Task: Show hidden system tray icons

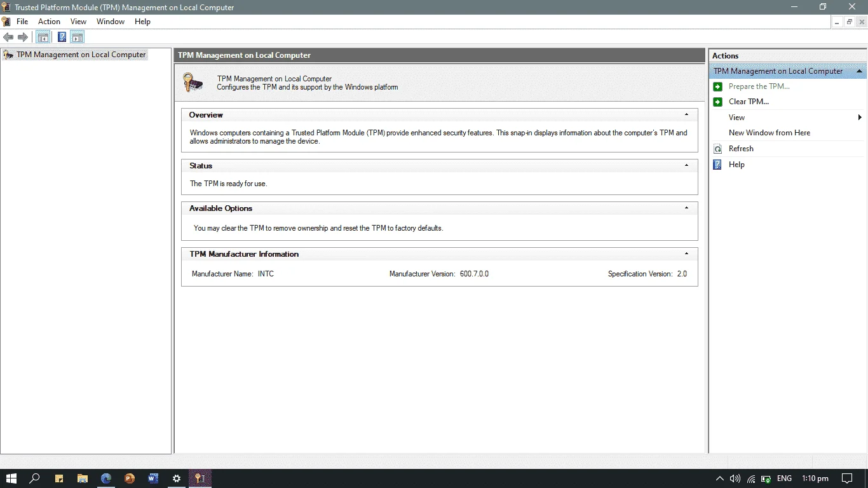Action: pyautogui.click(x=720, y=478)
